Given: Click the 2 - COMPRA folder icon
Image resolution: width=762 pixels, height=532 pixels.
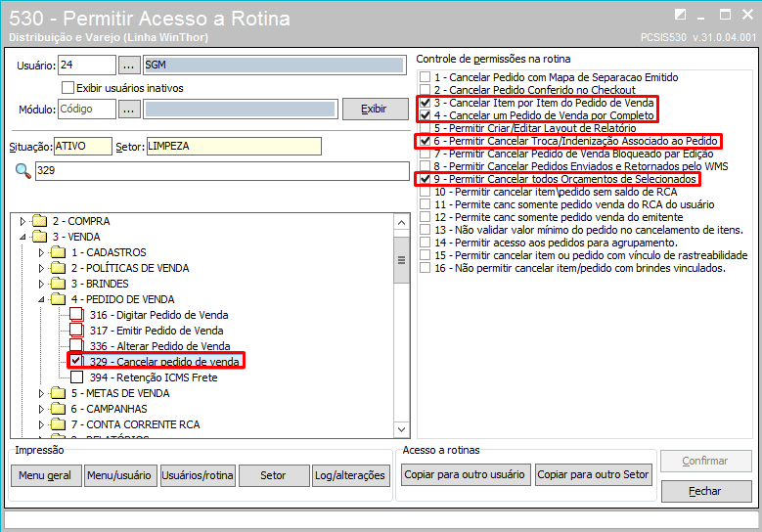Looking at the screenshot, I should tap(39, 221).
